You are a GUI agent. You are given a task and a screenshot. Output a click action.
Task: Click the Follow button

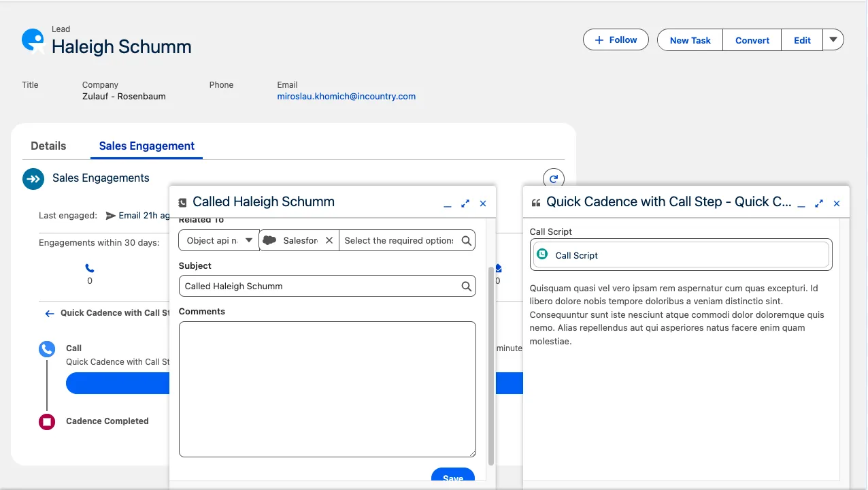coord(616,39)
